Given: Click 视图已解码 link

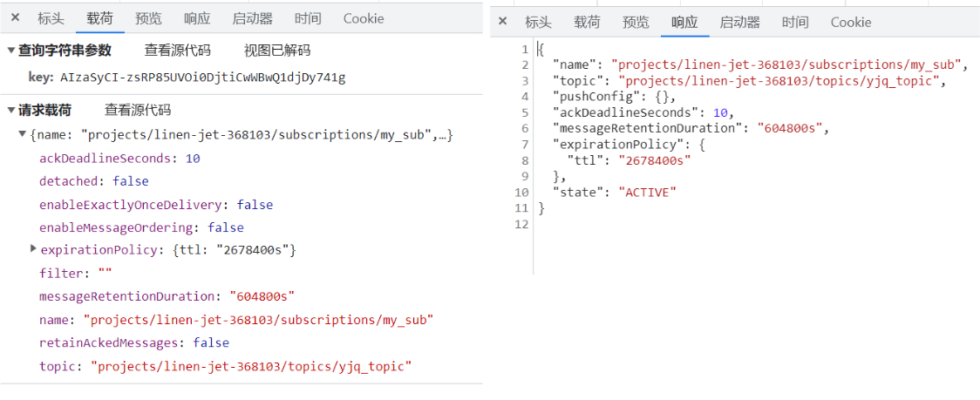Looking at the screenshot, I should coord(277,51).
